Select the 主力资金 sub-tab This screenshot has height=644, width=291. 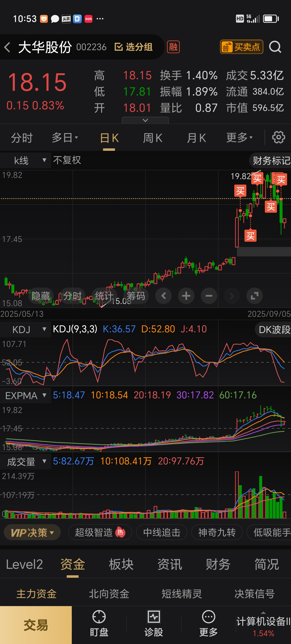coord(36,594)
